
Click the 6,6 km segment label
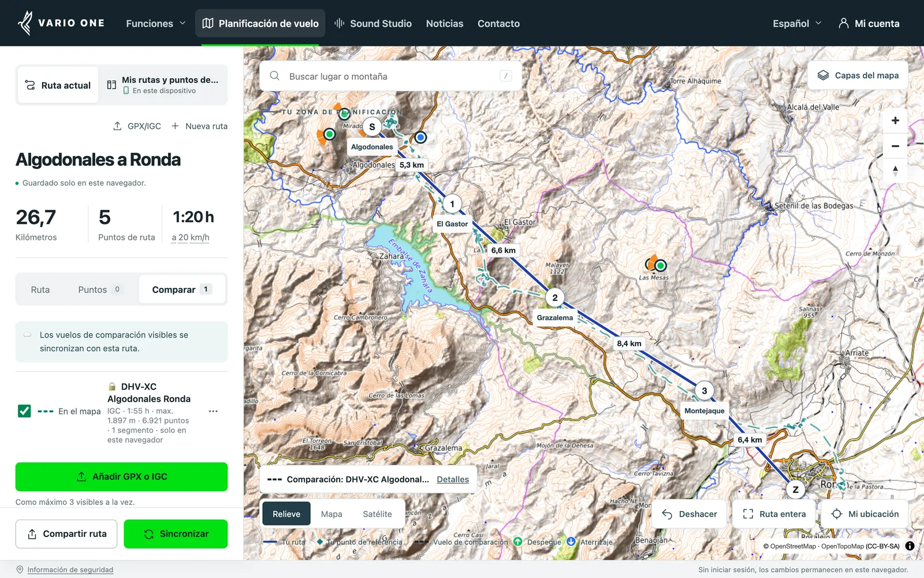point(504,250)
